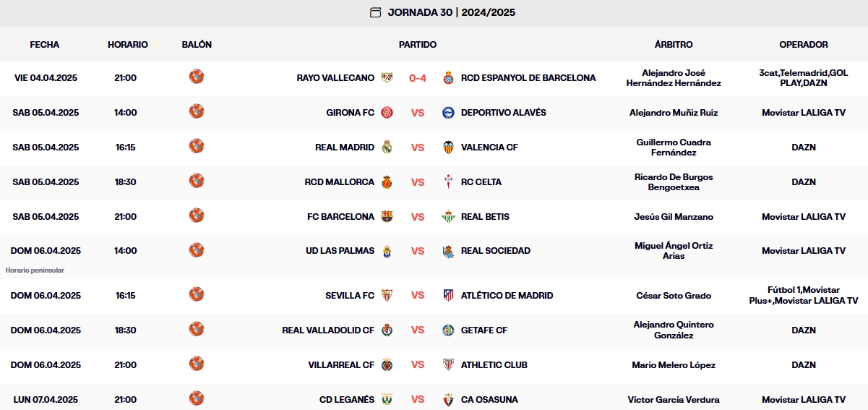Click the calendar icon beside Jornada 30
This screenshot has height=410, width=868.
(x=375, y=12)
